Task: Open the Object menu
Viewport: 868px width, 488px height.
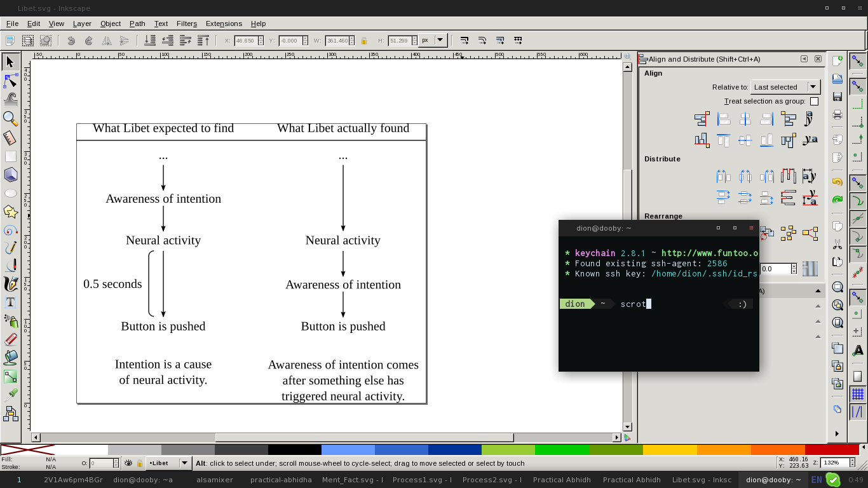Action: point(111,24)
